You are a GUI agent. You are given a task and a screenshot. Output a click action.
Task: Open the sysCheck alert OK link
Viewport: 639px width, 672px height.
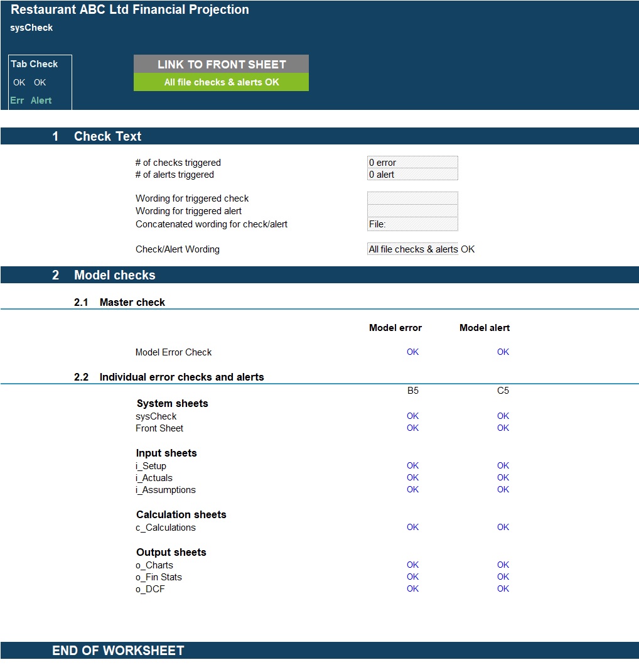coord(503,416)
